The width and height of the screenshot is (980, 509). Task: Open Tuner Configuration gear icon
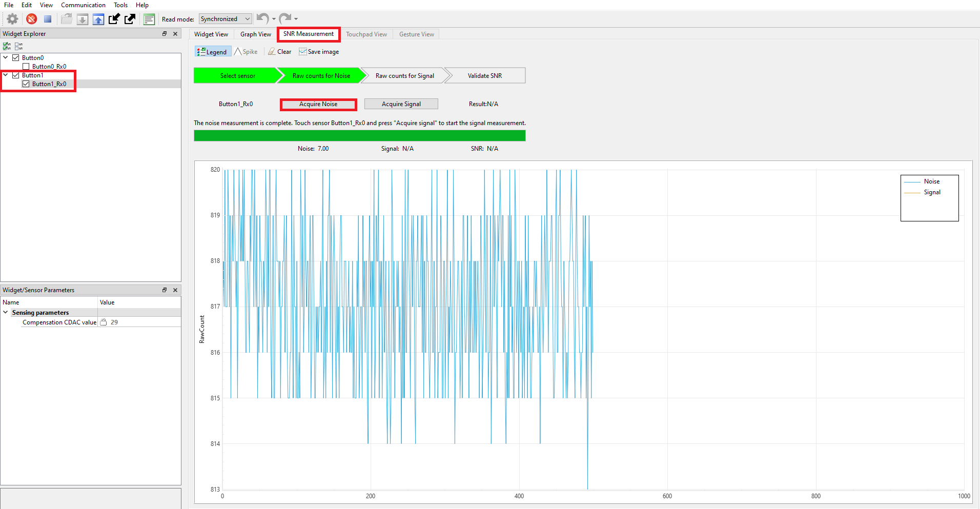12,19
